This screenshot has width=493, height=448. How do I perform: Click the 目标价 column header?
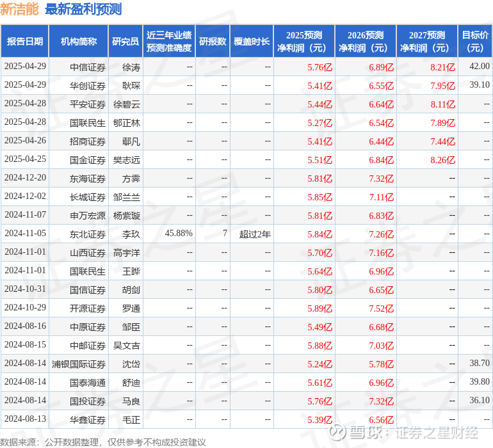click(475, 41)
